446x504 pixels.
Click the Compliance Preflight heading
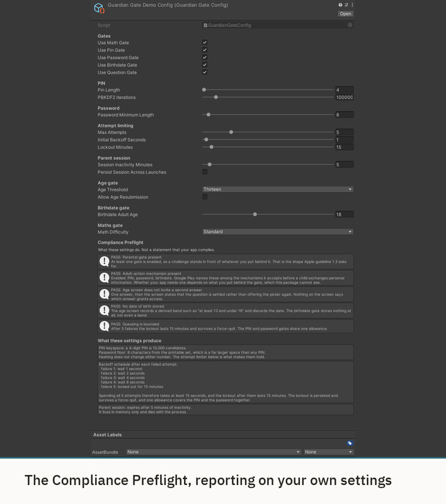click(120, 243)
